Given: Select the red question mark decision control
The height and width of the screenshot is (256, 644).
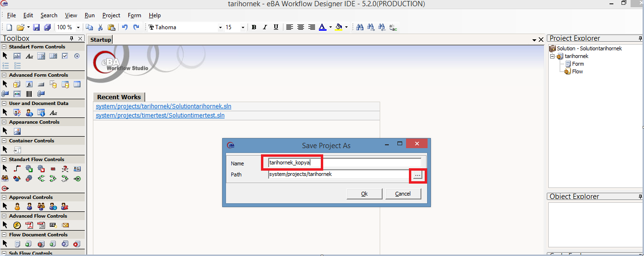Looking at the screenshot, I should 65,168.
